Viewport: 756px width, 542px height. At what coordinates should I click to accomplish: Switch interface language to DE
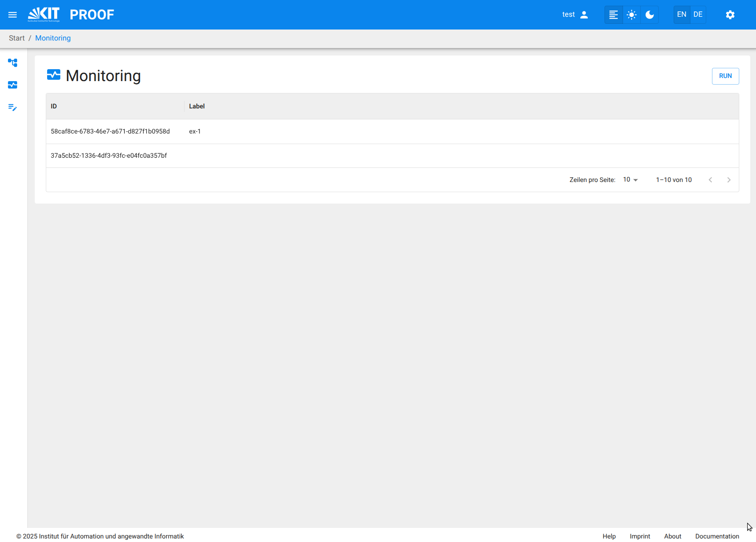click(697, 14)
